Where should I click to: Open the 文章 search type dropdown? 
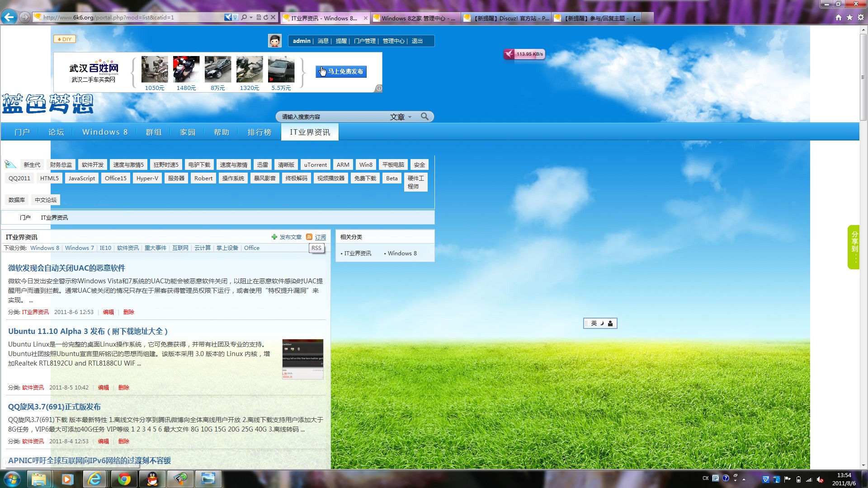tap(401, 117)
